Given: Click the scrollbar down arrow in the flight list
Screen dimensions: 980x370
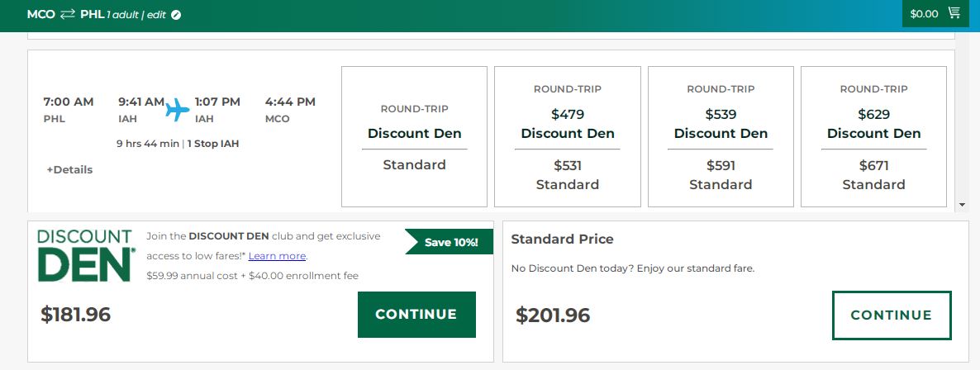Looking at the screenshot, I should click(961, 204).
